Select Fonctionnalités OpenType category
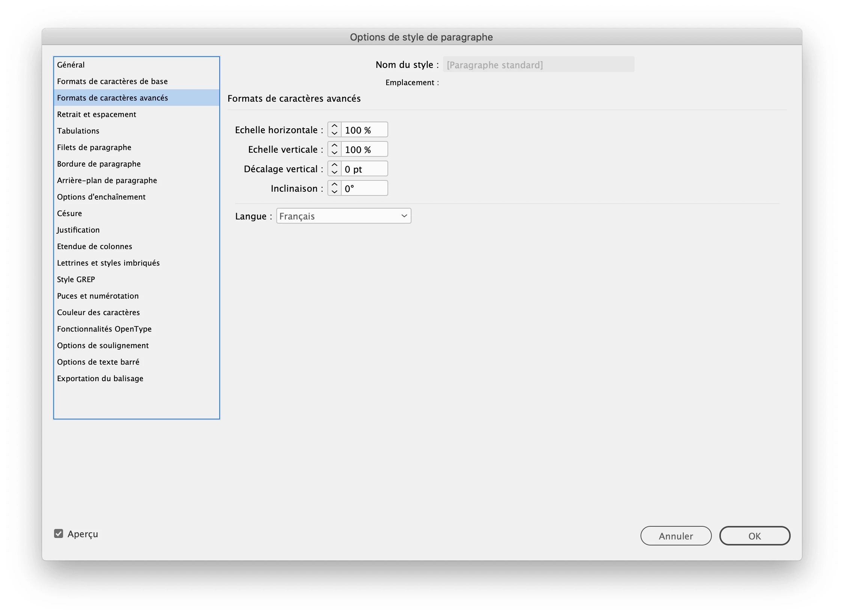Viewport: 844px width, 616px height. tap(104, 329)
